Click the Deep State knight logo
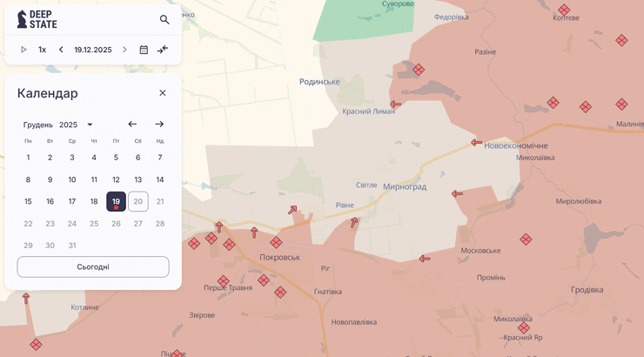Screen dimensions: 644x357 click(23, 19)
